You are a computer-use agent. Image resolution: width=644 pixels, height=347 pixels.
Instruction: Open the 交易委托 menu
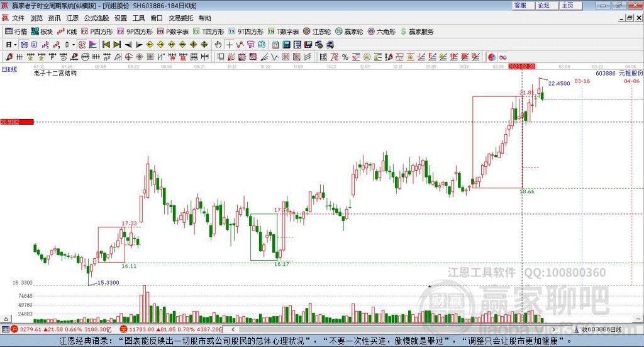tap(180, 18)
